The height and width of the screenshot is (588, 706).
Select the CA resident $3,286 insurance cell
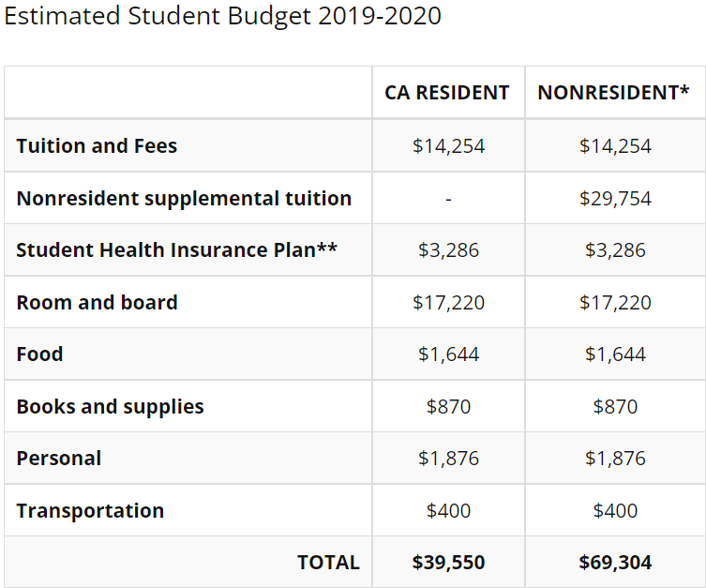448,249
